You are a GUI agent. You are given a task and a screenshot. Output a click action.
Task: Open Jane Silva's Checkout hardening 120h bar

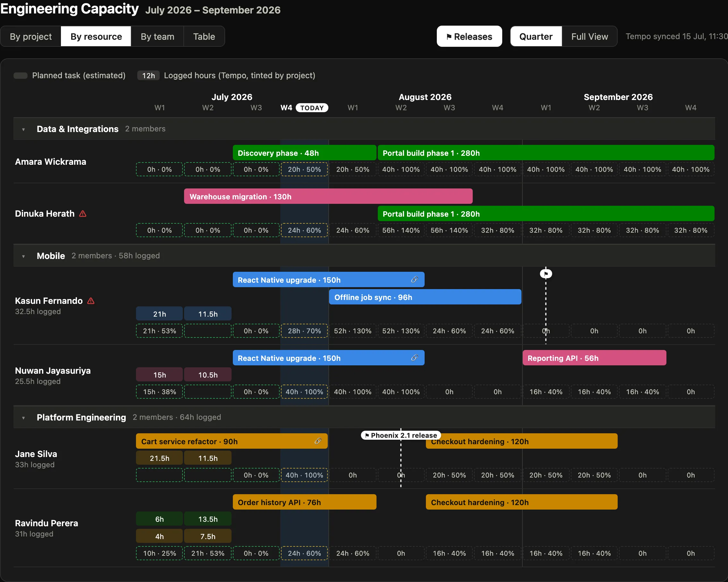pos(521,441)
